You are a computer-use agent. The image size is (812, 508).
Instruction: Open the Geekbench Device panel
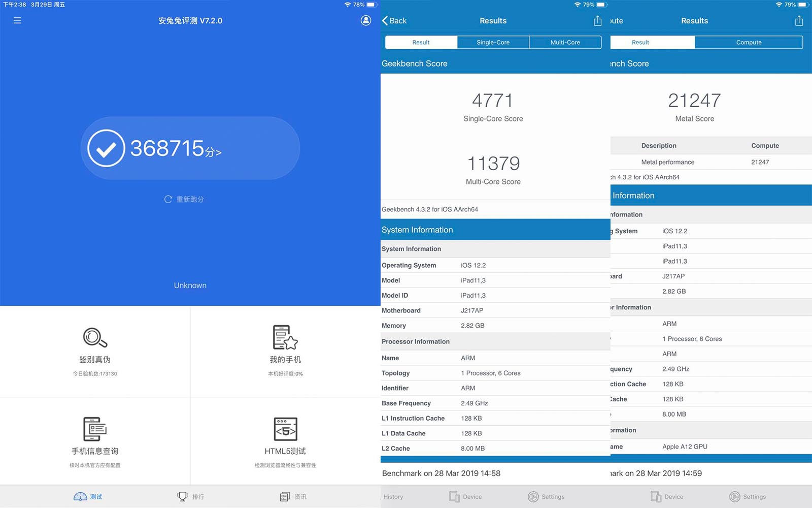coord(464,496)
